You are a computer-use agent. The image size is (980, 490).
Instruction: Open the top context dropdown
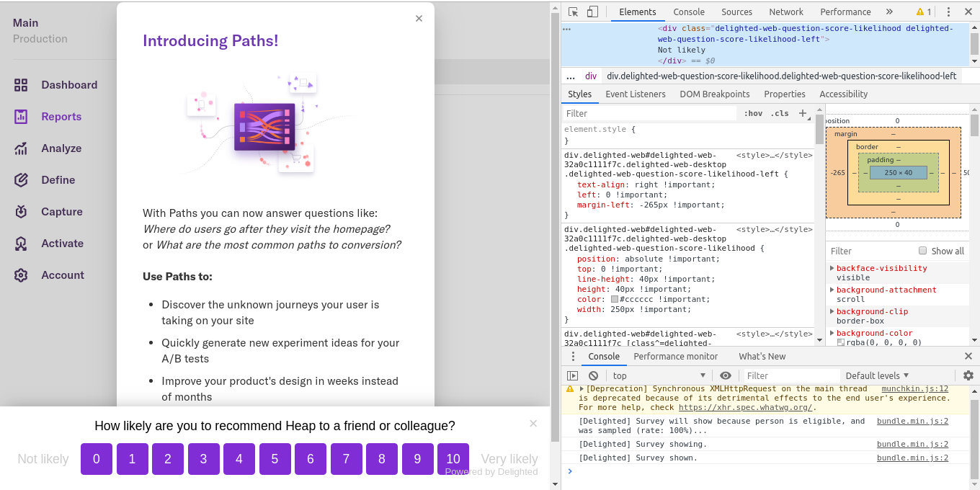(x=659, y=375)
